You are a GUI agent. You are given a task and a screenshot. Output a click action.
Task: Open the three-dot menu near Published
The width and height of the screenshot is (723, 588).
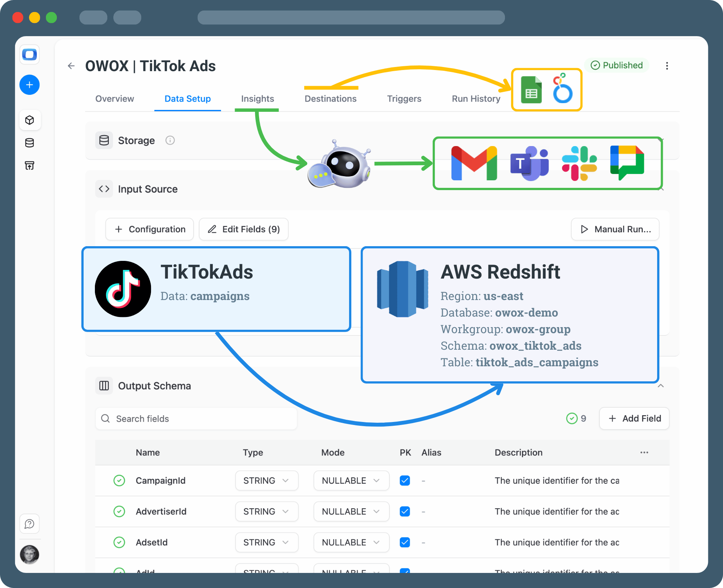click(667, 66)
